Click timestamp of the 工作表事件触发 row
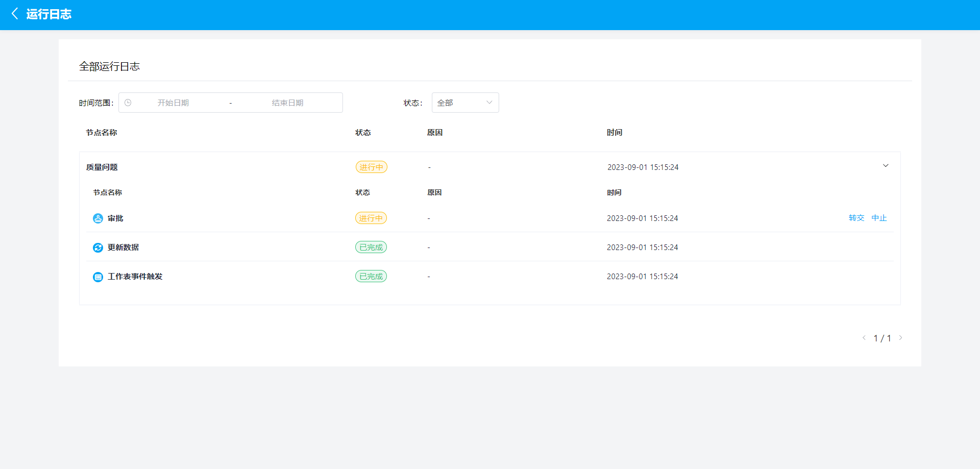Image resolution: width=980 pixels, height=469 pixels. click(643, 276)
